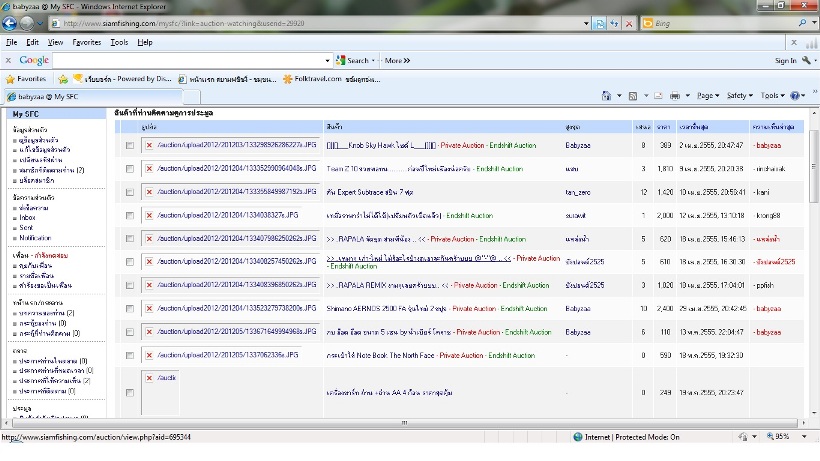
Task: Click the Bing search magnifier icon
Action: point(803,23)
